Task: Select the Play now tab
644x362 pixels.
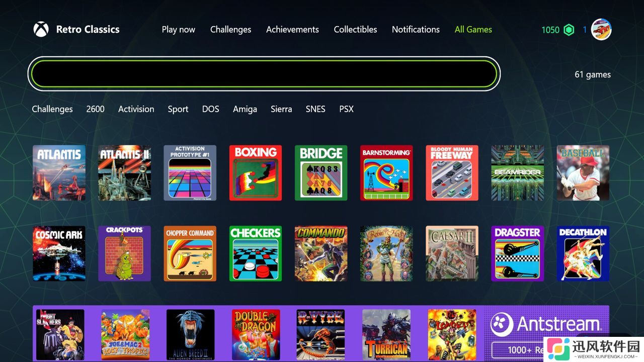Action: click(x=179, y=30)
